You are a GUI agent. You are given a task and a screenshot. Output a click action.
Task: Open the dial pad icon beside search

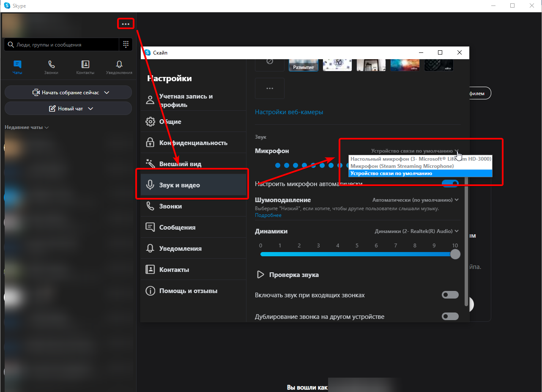(x=126, y=44)
